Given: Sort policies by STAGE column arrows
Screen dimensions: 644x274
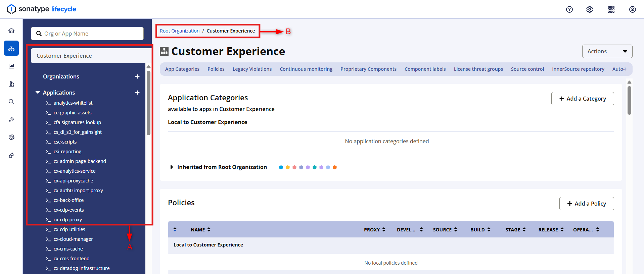Looking at the screenshot, I should pos(524,230).
